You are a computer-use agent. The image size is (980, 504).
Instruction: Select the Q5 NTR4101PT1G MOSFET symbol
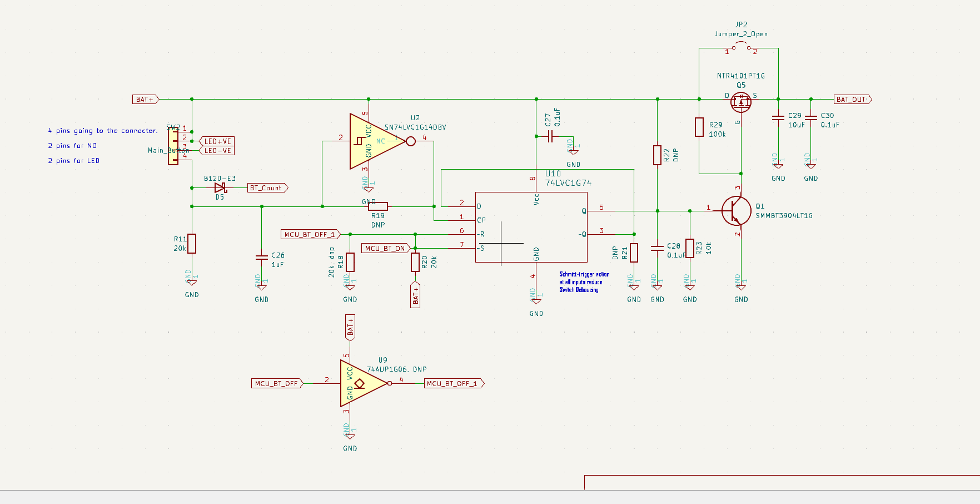tap(740, 102)
